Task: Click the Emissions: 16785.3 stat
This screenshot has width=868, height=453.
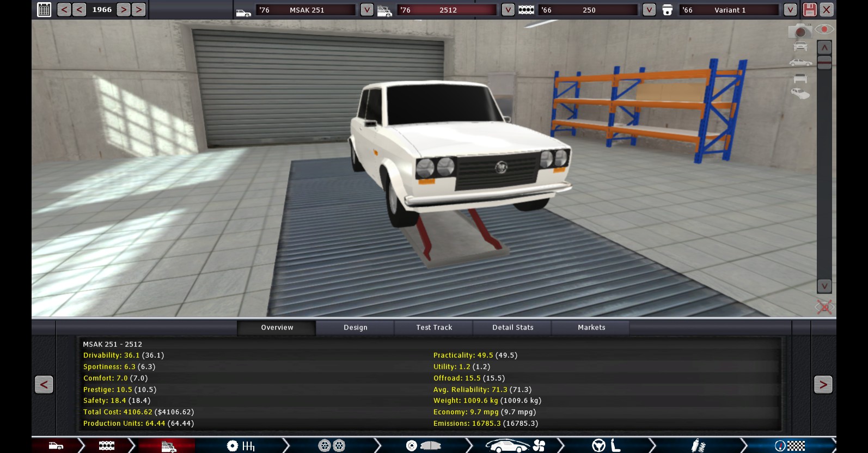Action: tap(486, 423)
